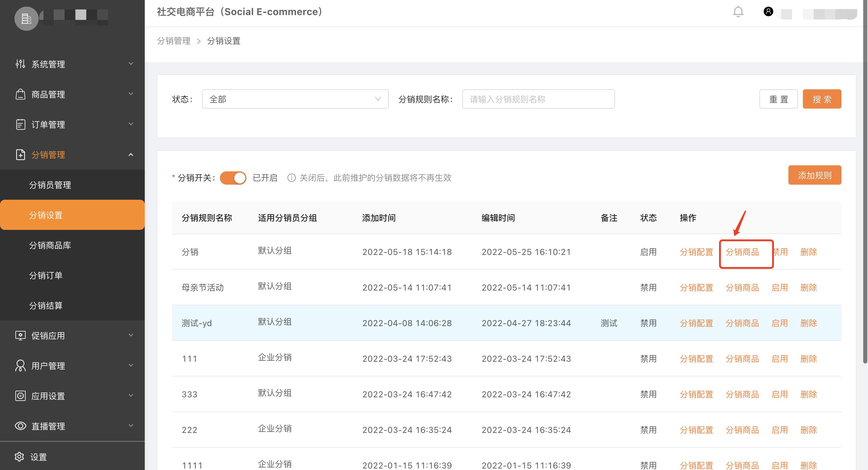Click the 订单管理 document icon

20,124
